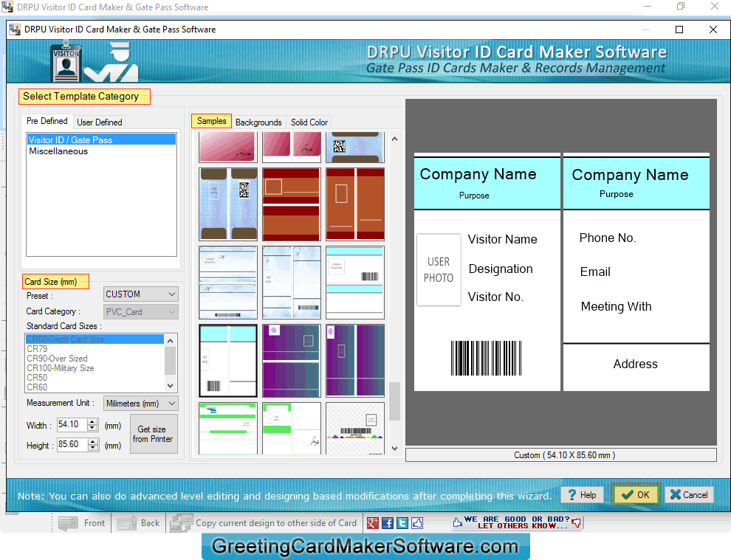Click the Twitter share icon

click(x=402, y=522)
